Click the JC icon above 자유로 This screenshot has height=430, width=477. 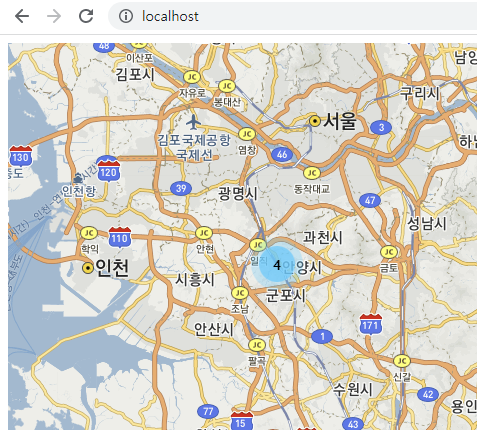point(192,77)
